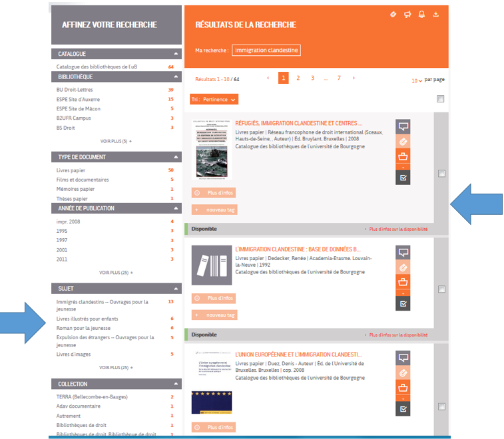Check the box for the first result
This screenshot has width=504, height=439.
[441, 174]
